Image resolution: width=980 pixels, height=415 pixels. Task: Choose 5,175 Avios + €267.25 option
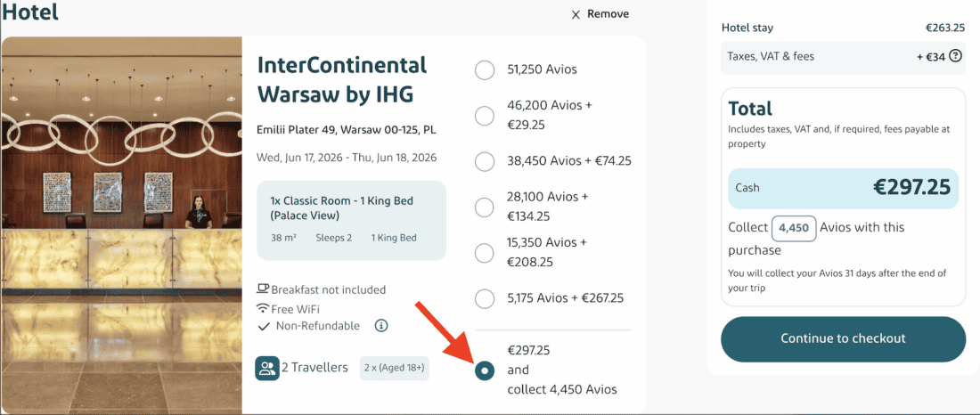[x=485, y=297]
